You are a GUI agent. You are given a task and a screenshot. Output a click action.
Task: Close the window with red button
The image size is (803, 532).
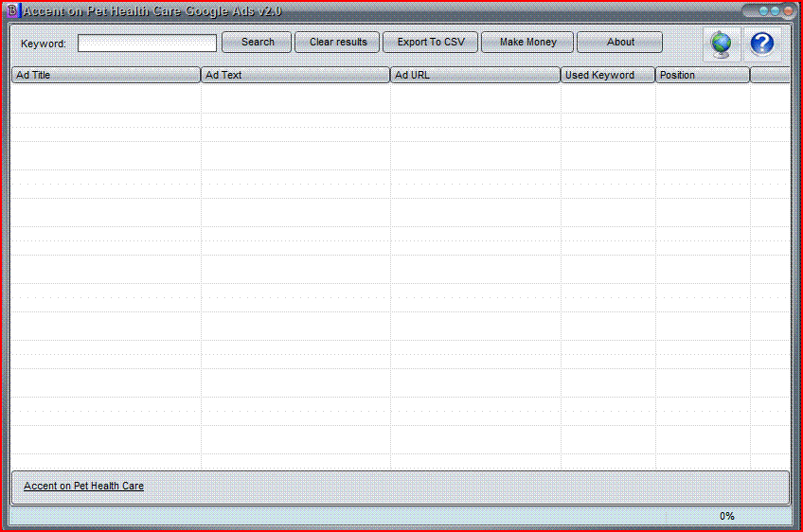788,10
